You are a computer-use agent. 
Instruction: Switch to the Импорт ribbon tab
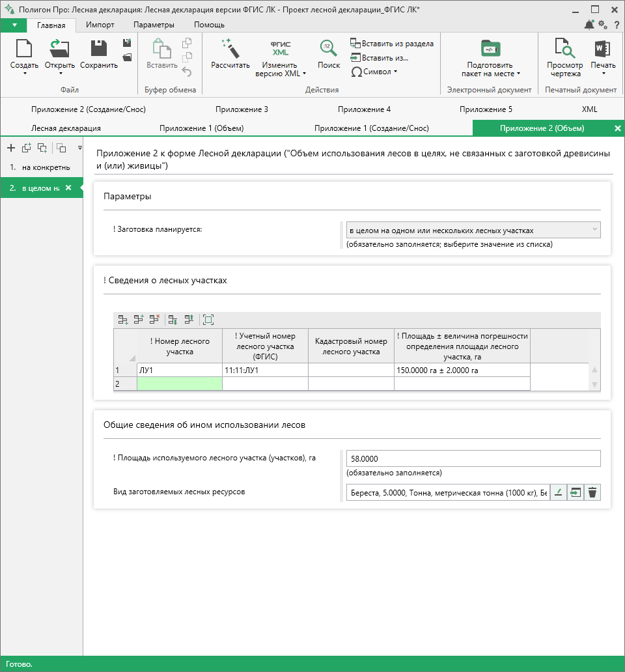pyautogui.click(x=100, y=25)
